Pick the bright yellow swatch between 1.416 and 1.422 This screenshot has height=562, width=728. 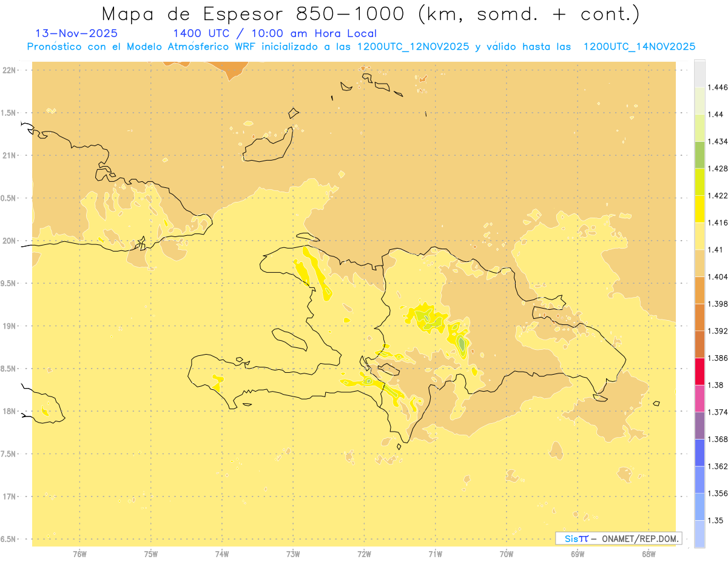699,209
